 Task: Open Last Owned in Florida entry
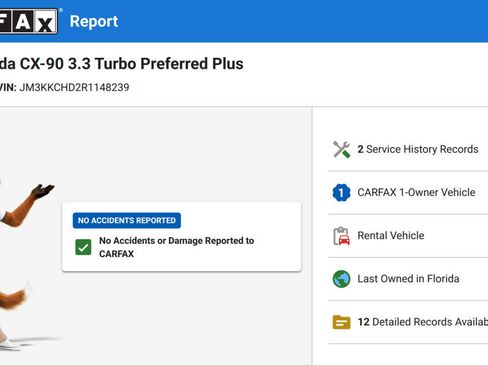[x=408, y=279]
